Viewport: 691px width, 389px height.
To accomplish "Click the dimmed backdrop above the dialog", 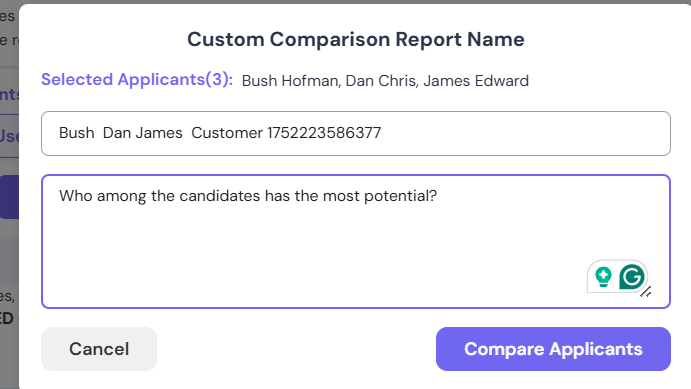I will (346, 2).
